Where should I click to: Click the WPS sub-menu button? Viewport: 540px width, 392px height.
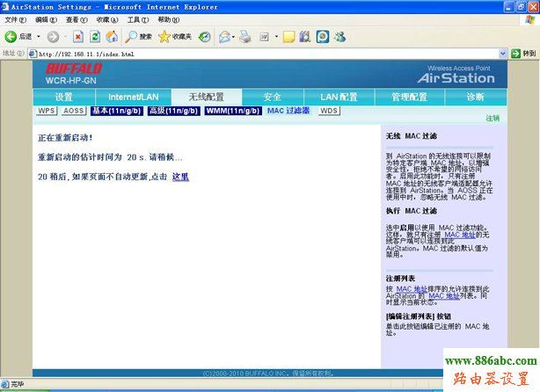47,112
